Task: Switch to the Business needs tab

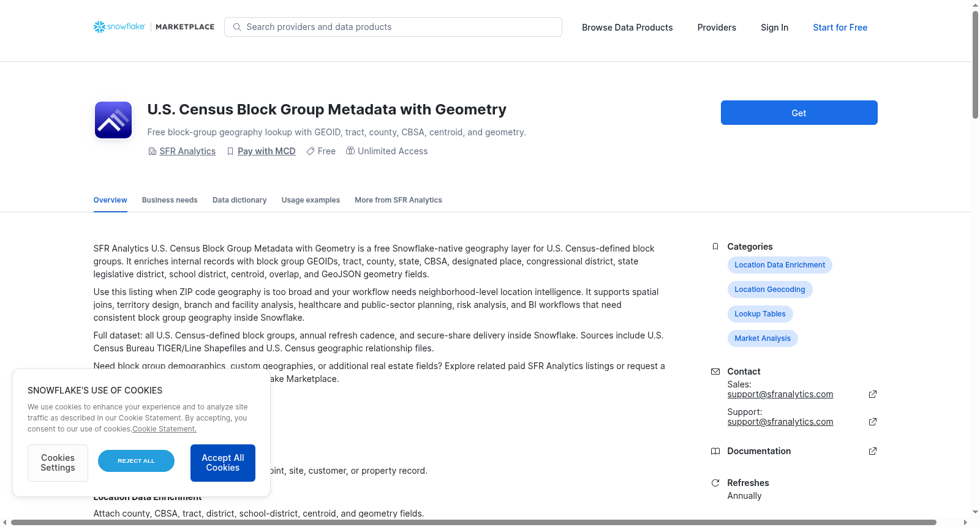Action: (x=170, y=200)
